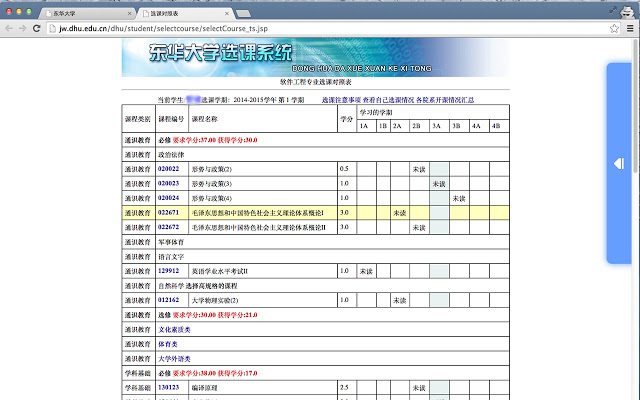Click the page info icon in address bar
This screenshot has width=640, height=400.
52,28
